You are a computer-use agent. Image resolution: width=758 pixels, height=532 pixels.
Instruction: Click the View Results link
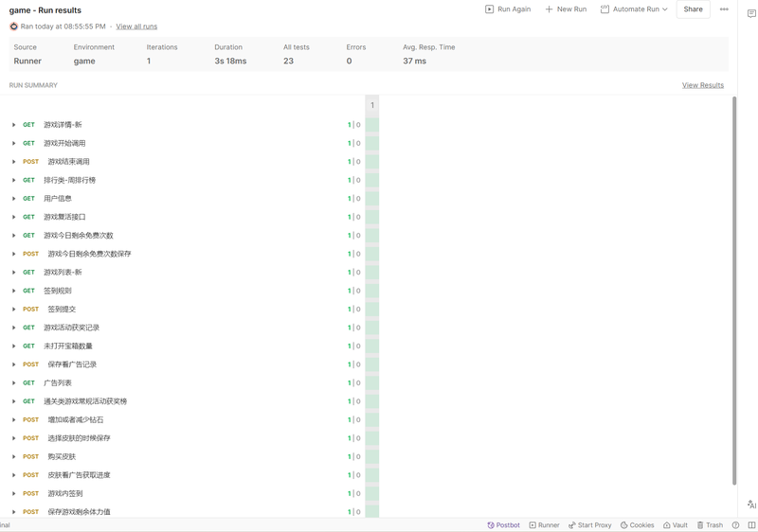click(x=702, y=85)
